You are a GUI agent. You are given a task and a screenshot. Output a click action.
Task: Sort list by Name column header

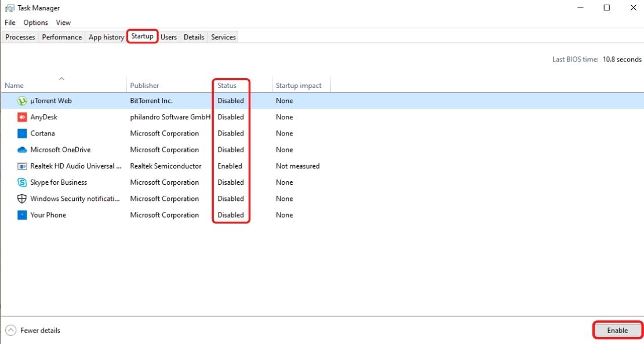point(14,86)
